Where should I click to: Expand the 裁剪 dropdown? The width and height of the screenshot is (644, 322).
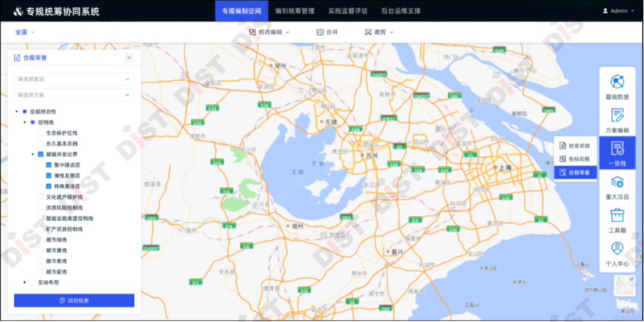point(379,32)
